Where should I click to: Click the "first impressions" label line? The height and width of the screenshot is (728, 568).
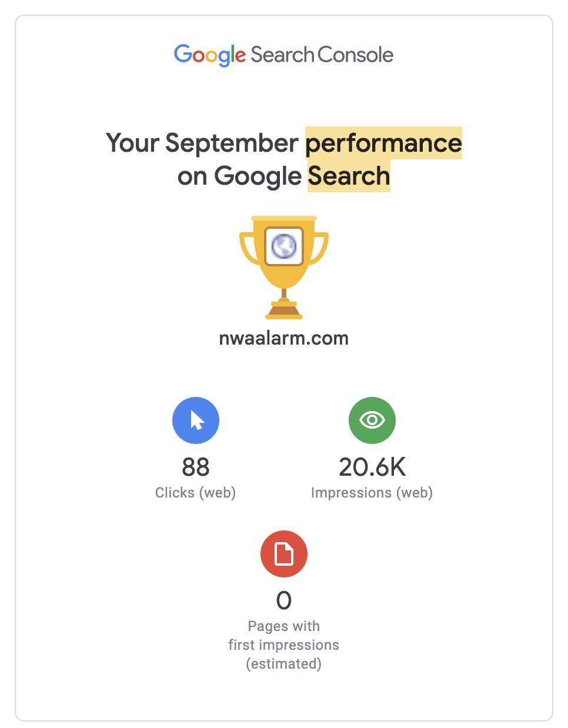(284, 645)
